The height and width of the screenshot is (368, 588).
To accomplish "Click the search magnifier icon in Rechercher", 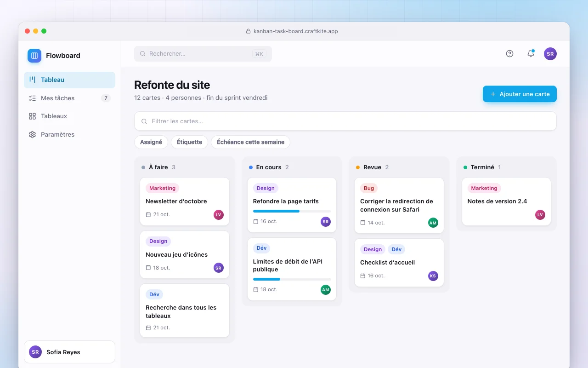I will click(143, 54).
